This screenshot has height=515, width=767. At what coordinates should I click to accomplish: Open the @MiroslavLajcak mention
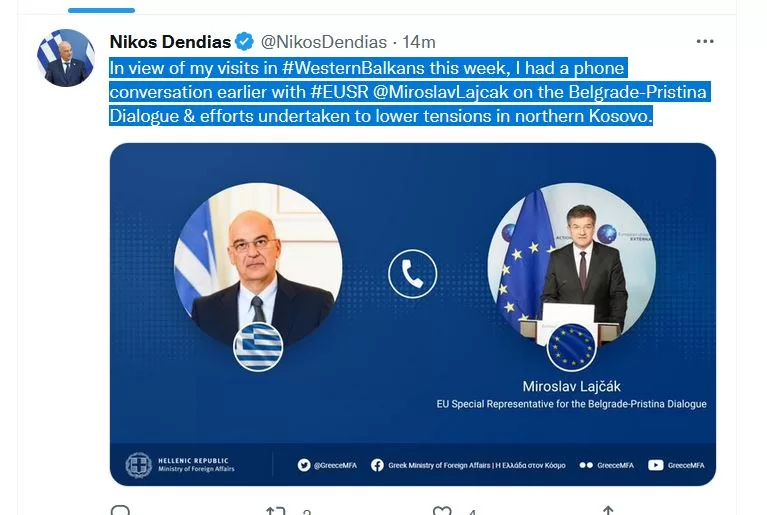coord(441,92)
